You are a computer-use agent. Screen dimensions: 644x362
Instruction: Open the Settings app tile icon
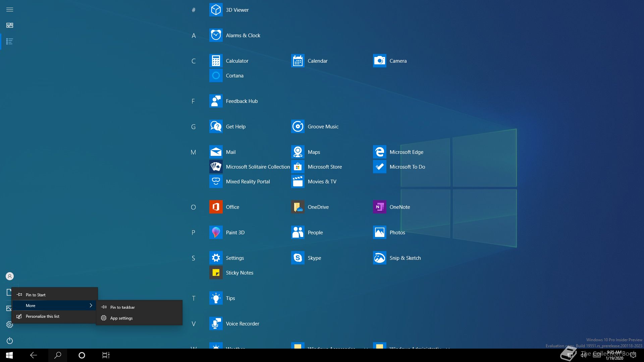216,258
